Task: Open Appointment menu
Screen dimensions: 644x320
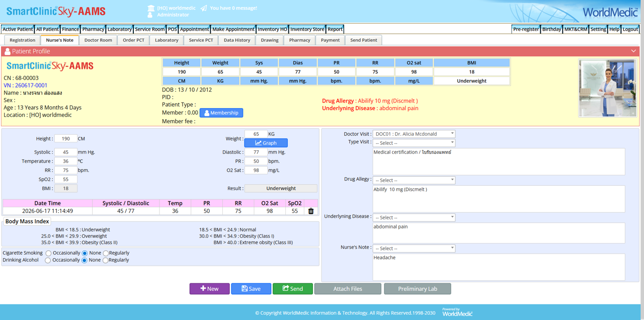Action: 195,29
